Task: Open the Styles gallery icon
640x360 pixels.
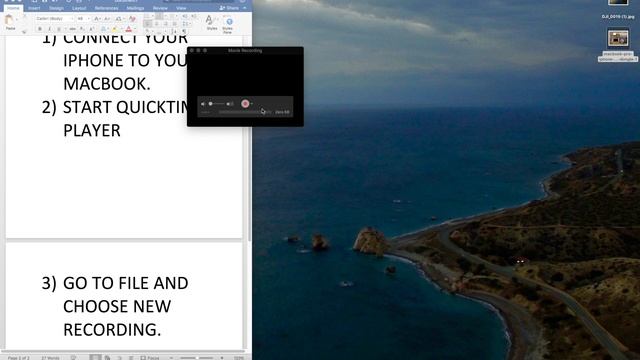Action: (209, 20)
